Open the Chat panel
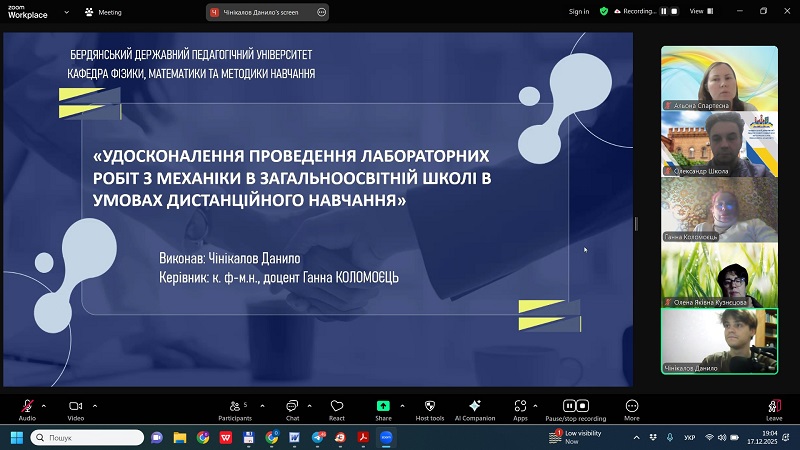The image size is (800, 450). pyautogui.click(x=292, y=408)
